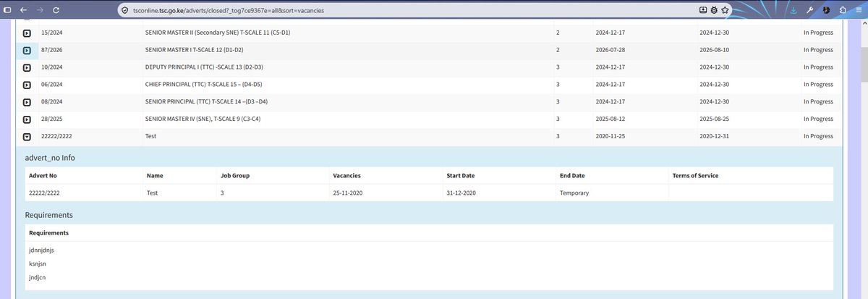Screen dimensions: 868x299
Task: Click the 'Vacancies' column header in info table
Action: pos(346,175)
